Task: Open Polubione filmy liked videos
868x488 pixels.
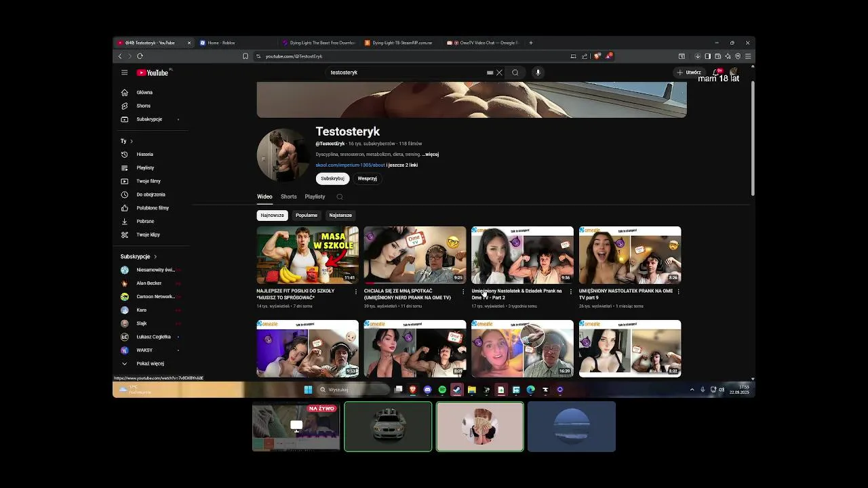Action: click(x=153, y=208)
